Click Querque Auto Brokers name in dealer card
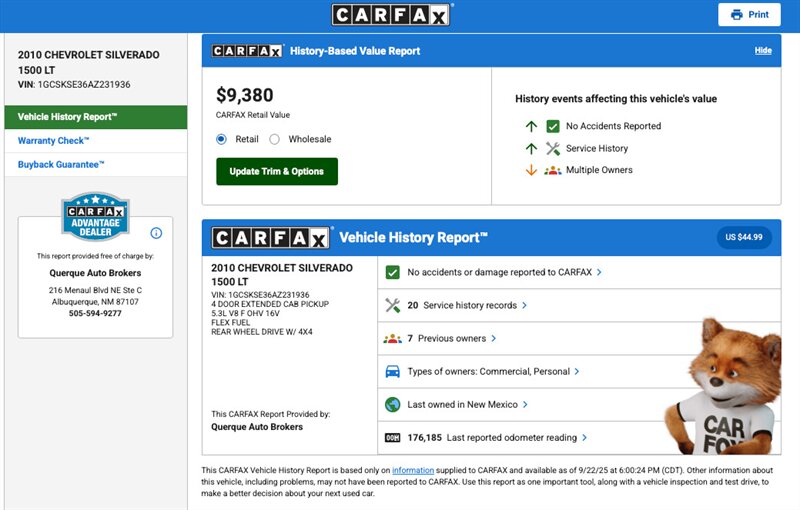Viewport: 800px width, 510px height. coord(95,273)
